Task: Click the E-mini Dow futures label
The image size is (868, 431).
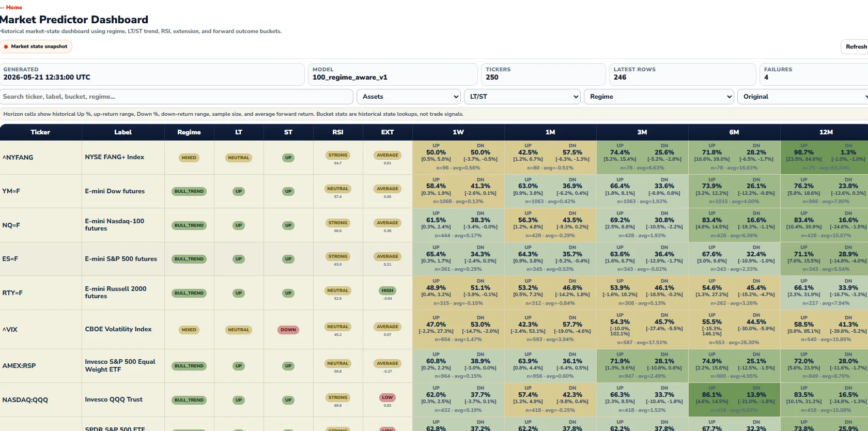Action: tap(115, 191)
